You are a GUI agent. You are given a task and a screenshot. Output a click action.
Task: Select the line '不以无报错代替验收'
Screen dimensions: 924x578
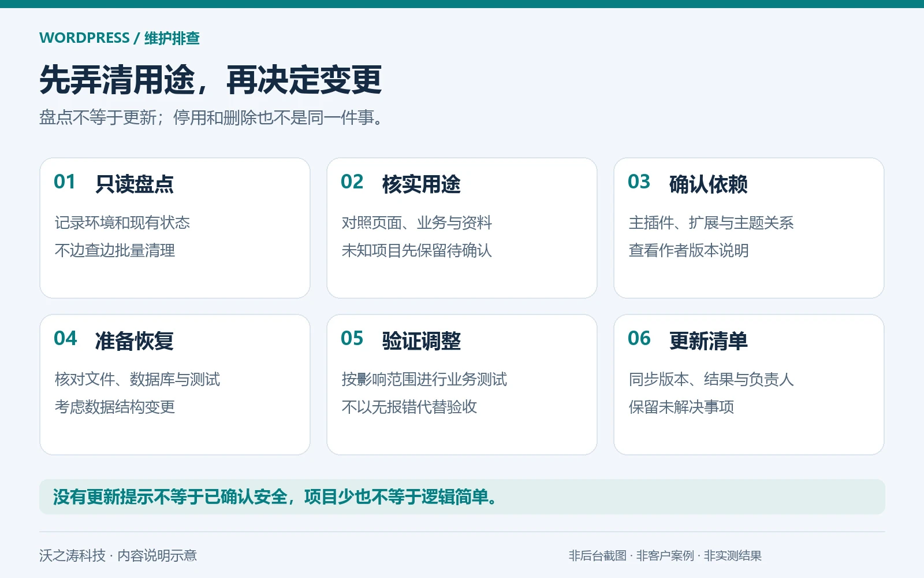click(409, 407)
